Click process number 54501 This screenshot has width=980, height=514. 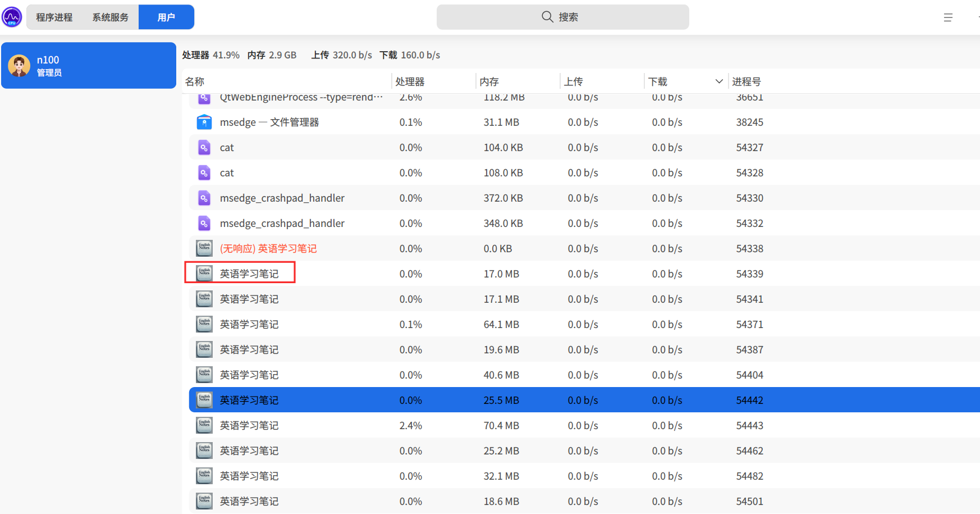(750, 501)
